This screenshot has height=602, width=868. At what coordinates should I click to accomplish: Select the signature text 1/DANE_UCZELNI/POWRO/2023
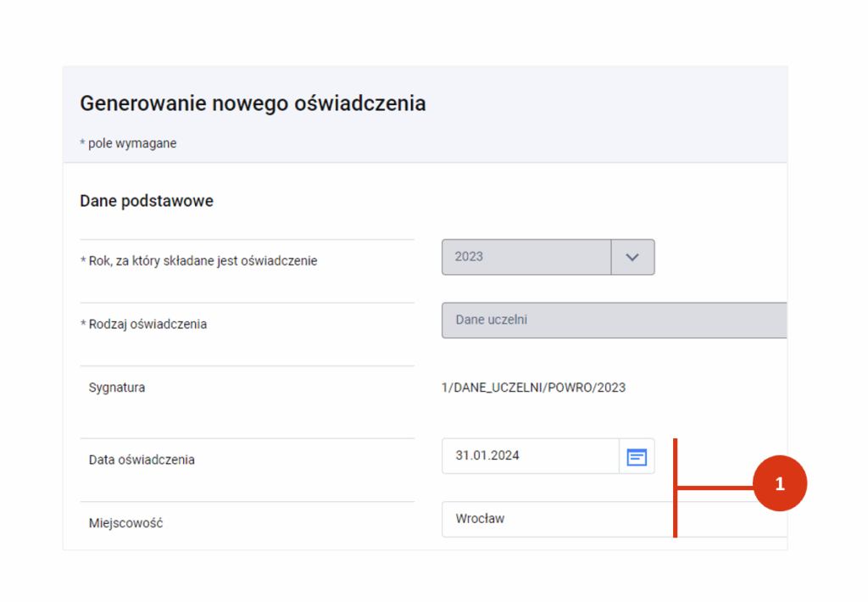pos(534,387)
